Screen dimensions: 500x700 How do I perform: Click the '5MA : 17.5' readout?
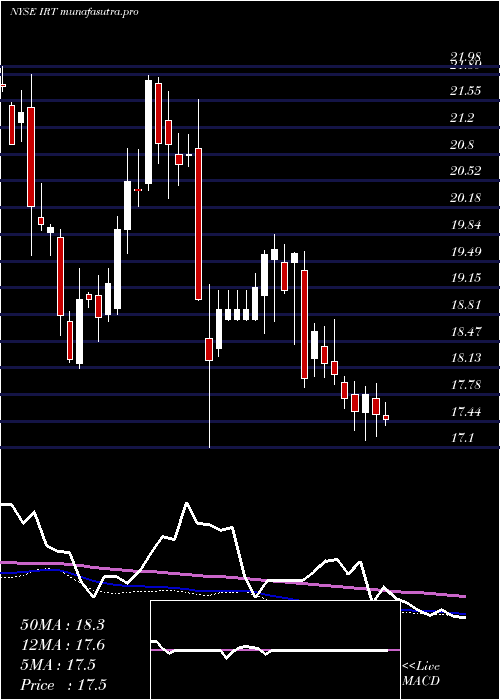pos(58,665)
